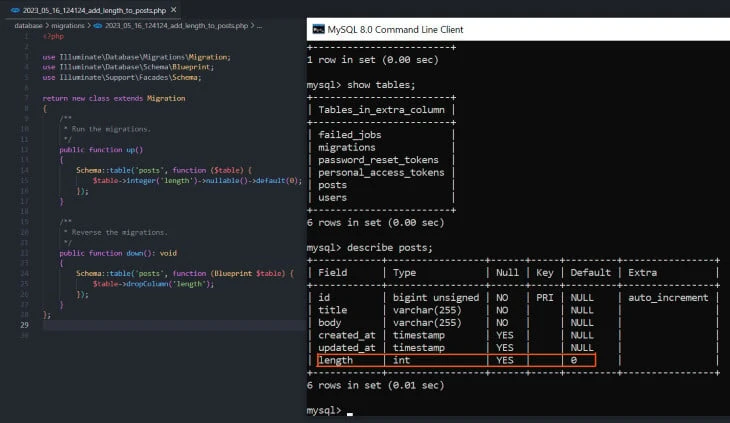Image resolution: width=730 pixels, height=423 pixels.
Task: Click the Schema::table line inside up()
Action: (x=164, y=170)
